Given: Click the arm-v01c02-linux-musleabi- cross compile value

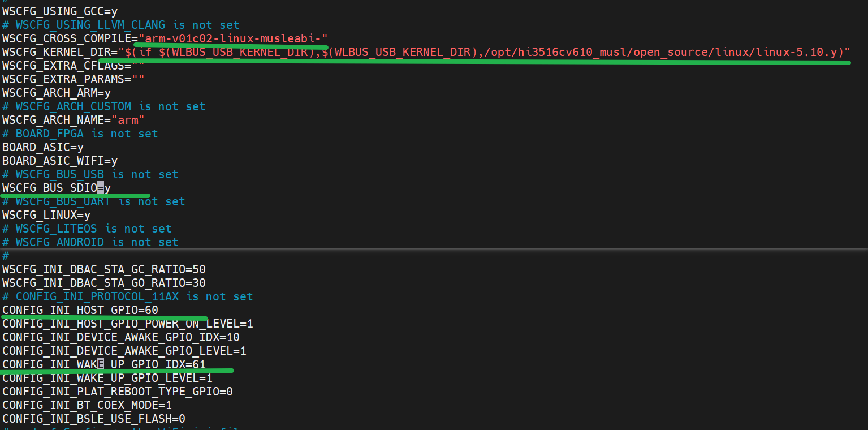Looking at the screenshot, I should pyautogui.click(x=233, y=38).
